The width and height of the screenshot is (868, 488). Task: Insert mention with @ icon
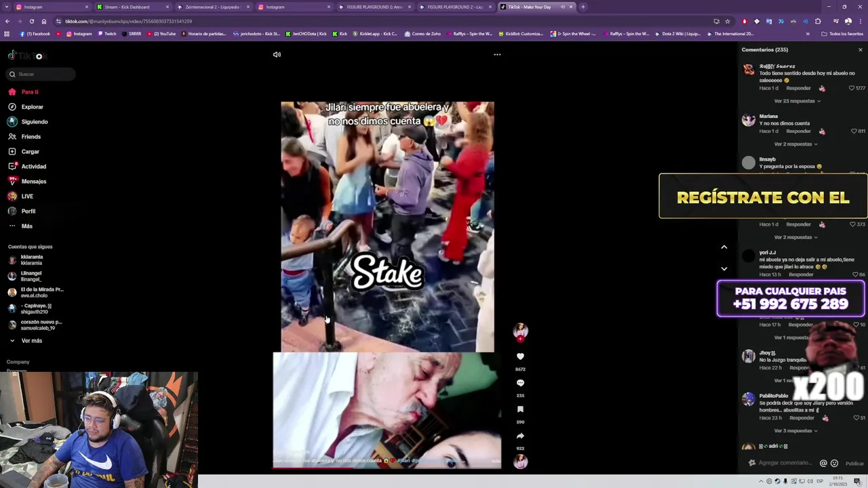point(823,464)
